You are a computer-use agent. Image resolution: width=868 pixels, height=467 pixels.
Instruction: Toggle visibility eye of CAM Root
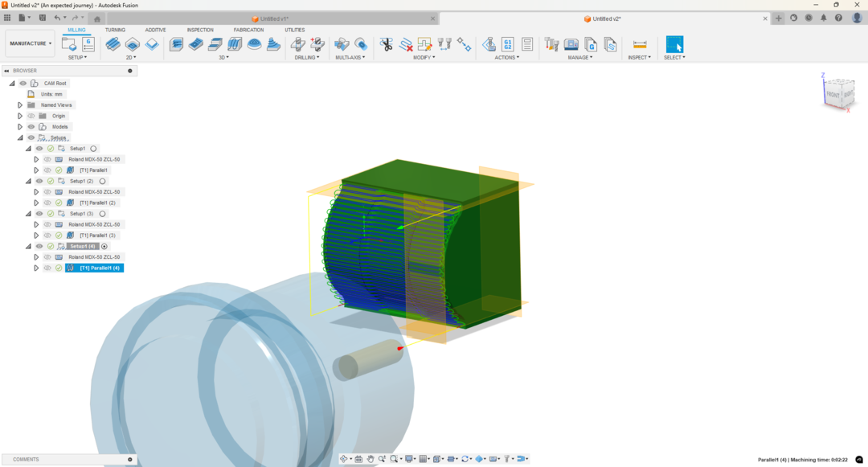[23, 83]
